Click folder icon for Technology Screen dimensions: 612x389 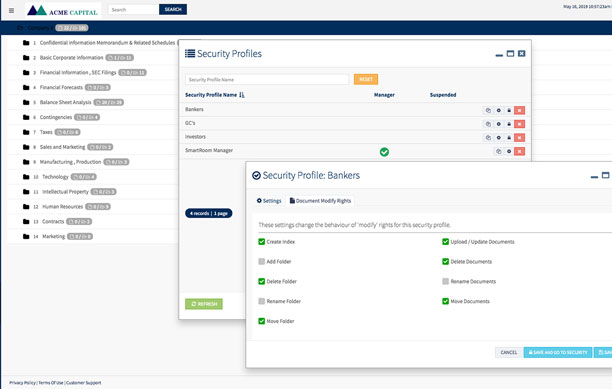click(x=26, y=177)
